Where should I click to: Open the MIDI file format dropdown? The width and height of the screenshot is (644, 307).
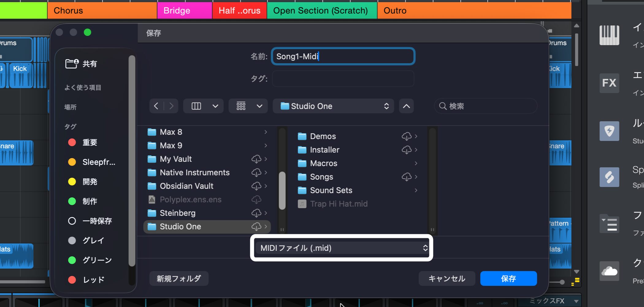342,248
